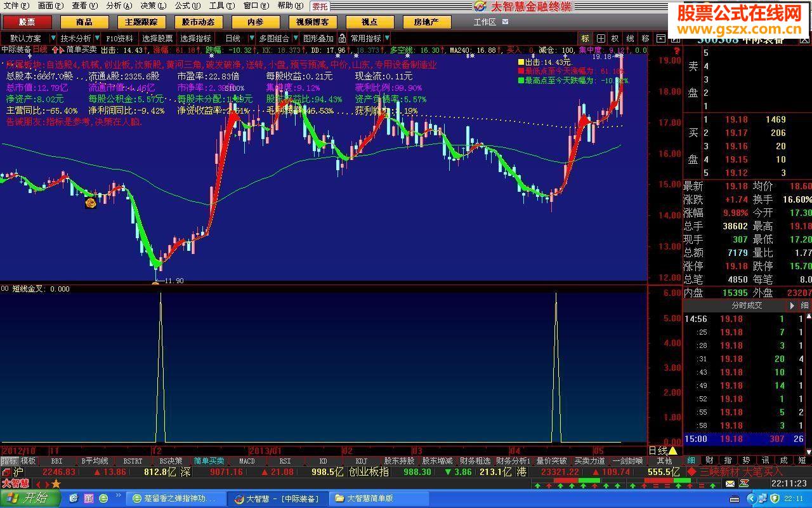This screenshot has width=812, height=508.
Task: Click the gold coin marker on the chart
Action: tap(91, 203)
